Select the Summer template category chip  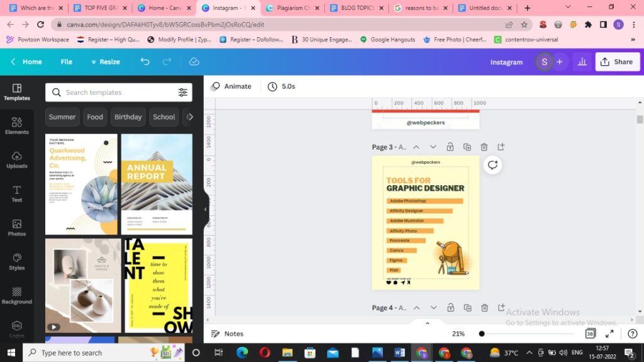(62, 117)
